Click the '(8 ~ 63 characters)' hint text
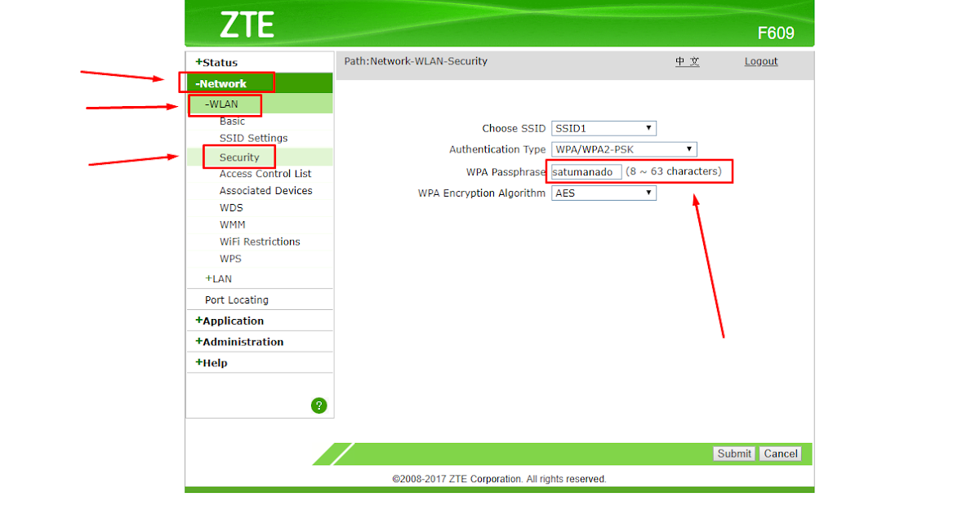 tap(674, 171)
